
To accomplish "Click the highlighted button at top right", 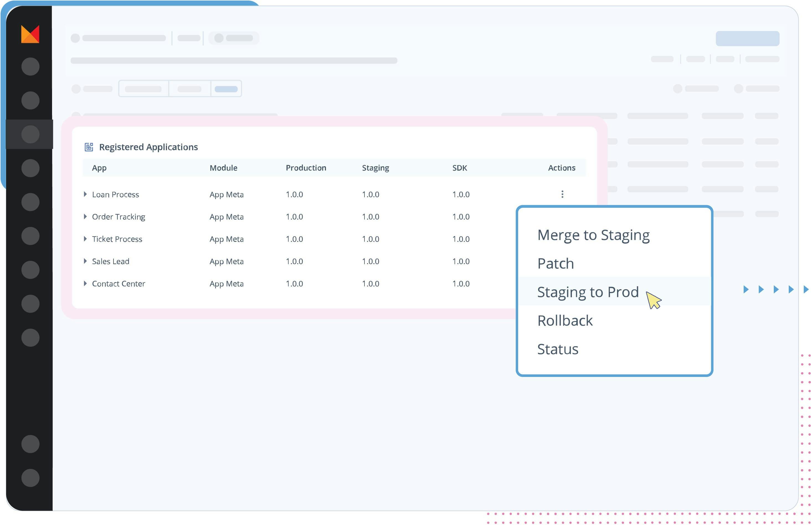I will (747, 38).
